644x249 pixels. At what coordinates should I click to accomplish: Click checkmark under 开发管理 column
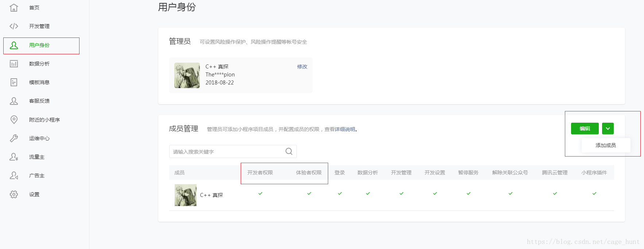[401, 193]
